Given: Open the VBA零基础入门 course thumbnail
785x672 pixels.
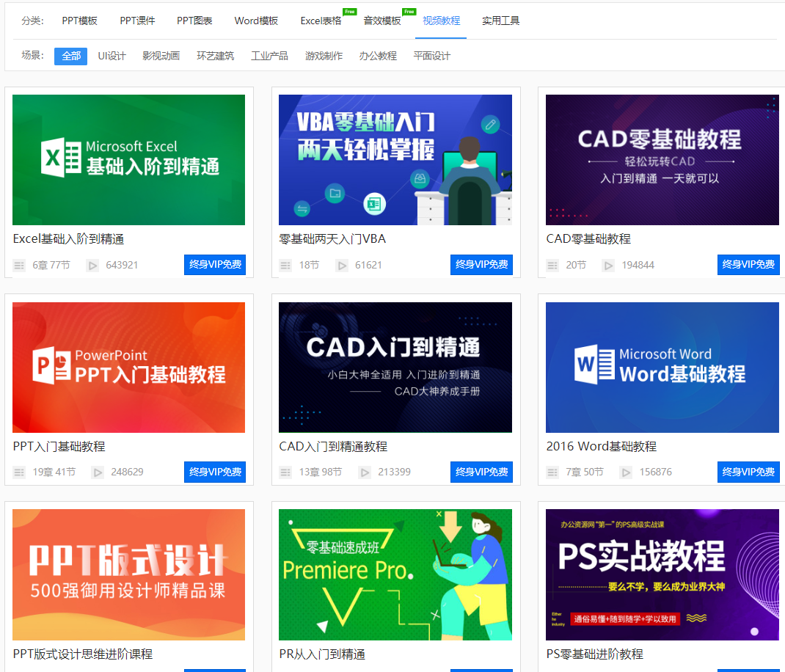Looking at the screenshot, I should [x=395, y=160].
